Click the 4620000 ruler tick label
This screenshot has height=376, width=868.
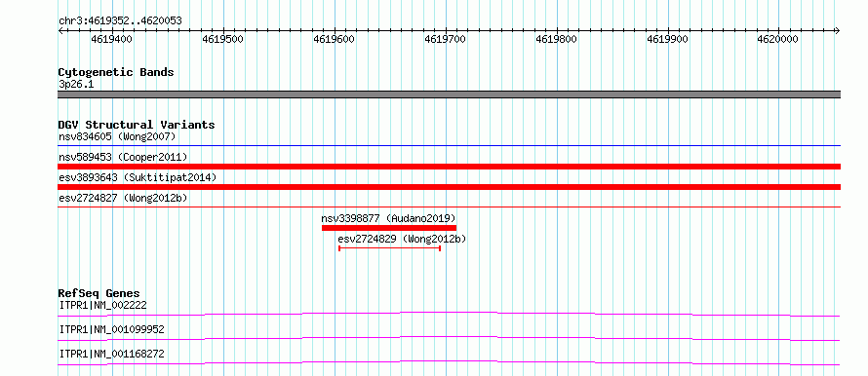[x=778, y=39]
